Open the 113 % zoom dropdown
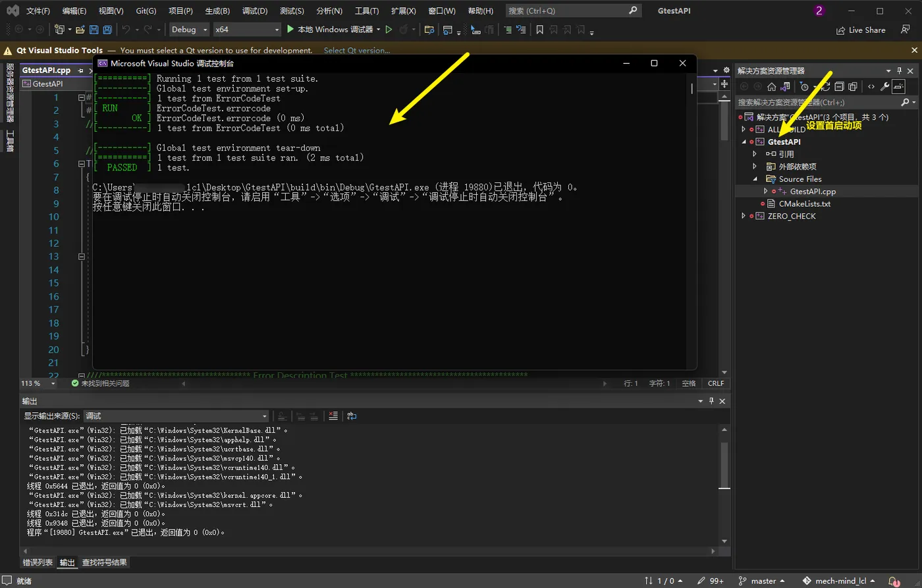 click(38, 383)
